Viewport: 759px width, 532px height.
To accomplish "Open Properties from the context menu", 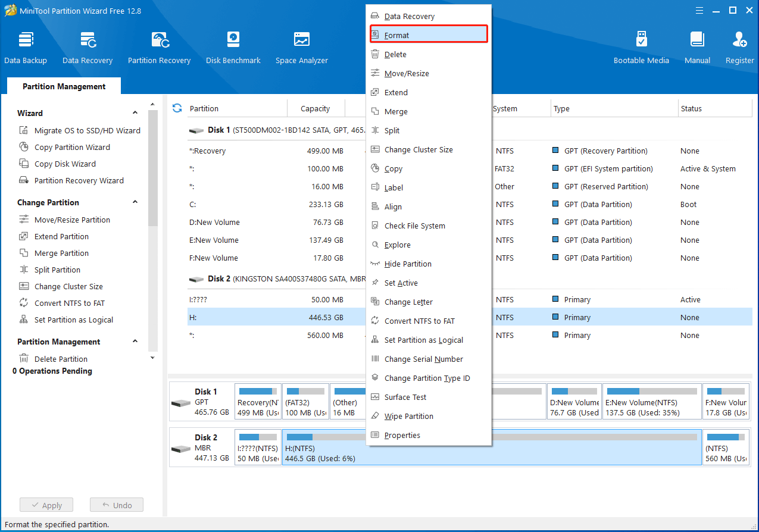I will click(x=429, y=435).
